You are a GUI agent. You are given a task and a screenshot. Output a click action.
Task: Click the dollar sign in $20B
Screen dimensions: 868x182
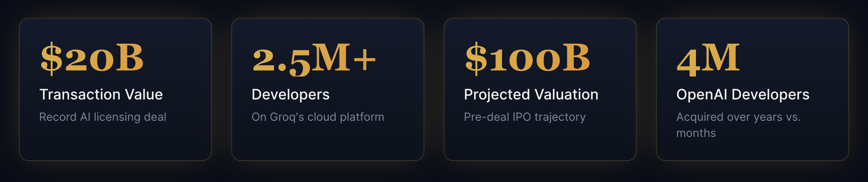coord(51,59)
